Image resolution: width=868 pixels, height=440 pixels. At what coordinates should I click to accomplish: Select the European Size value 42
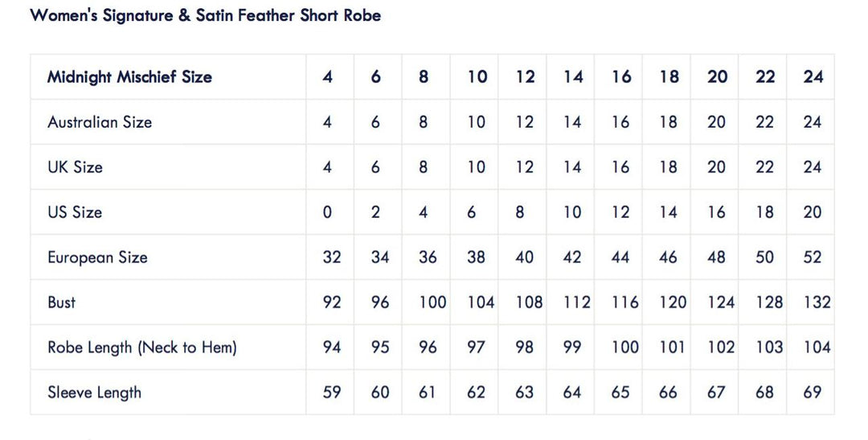(573, 257)
